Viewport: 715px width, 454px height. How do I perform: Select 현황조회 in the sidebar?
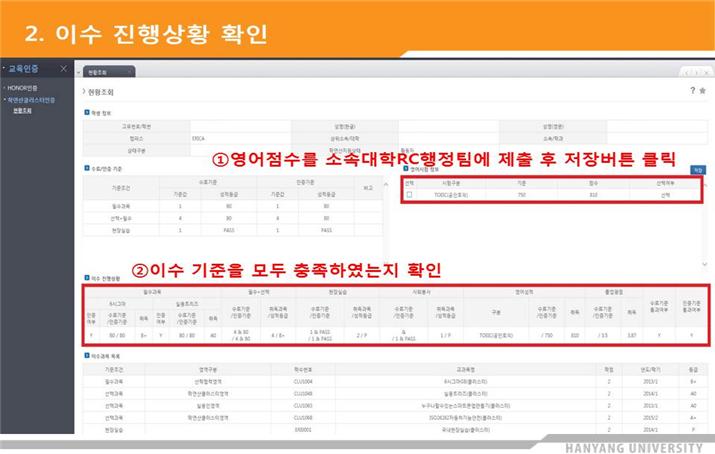pos(22,111)
